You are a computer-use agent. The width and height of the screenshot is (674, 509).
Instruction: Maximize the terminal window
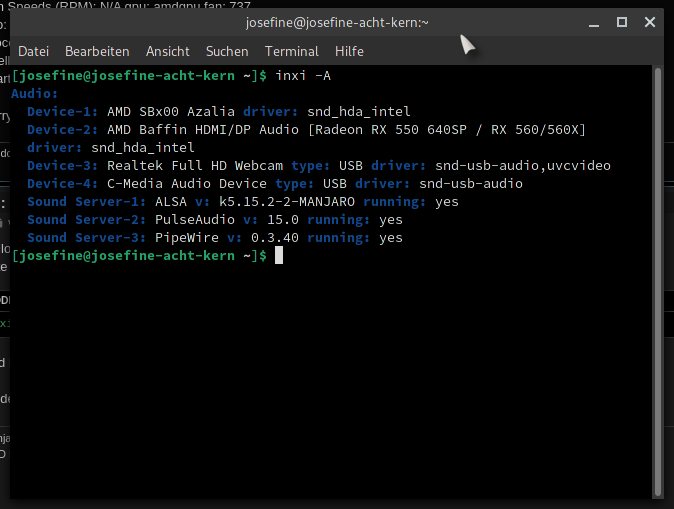pos(621,22)
